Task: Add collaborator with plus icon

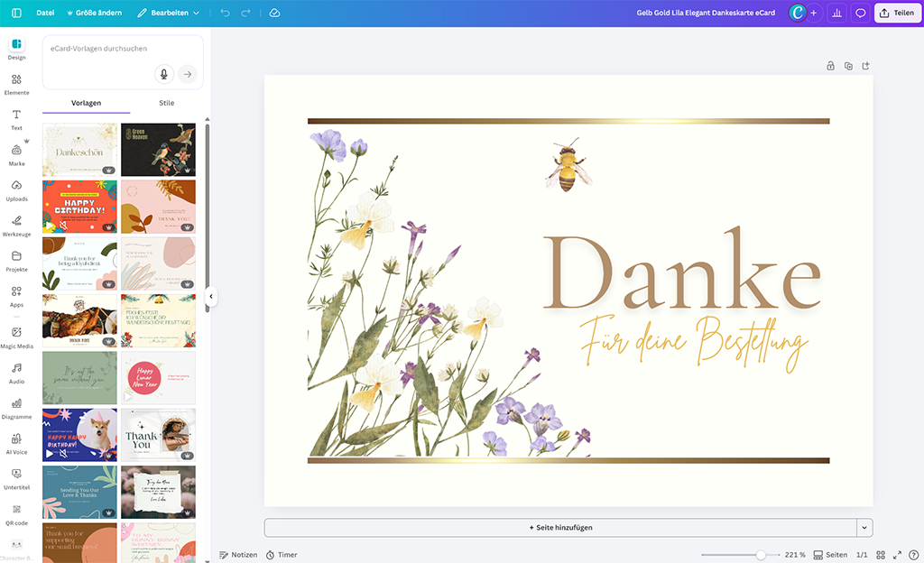Action: tap(814, 13)
